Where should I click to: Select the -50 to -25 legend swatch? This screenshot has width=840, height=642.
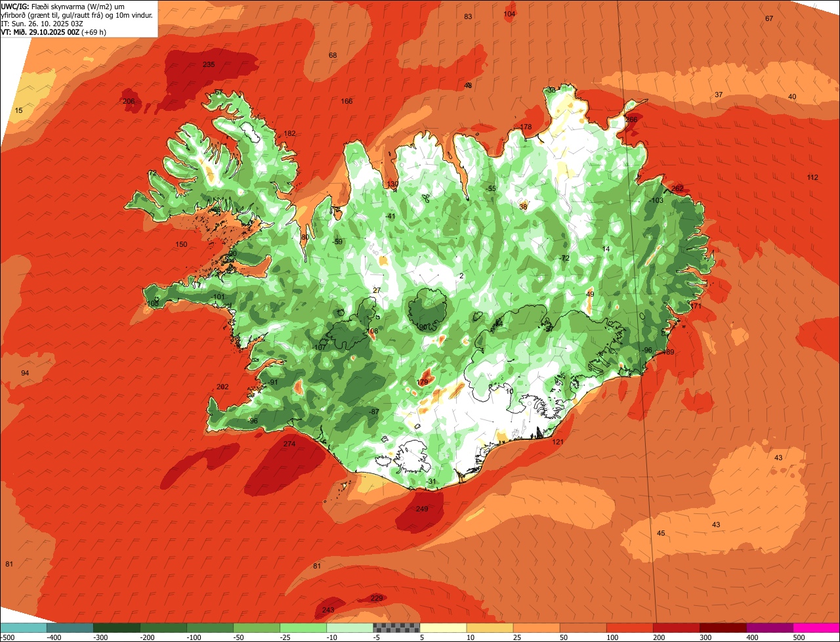256,628
